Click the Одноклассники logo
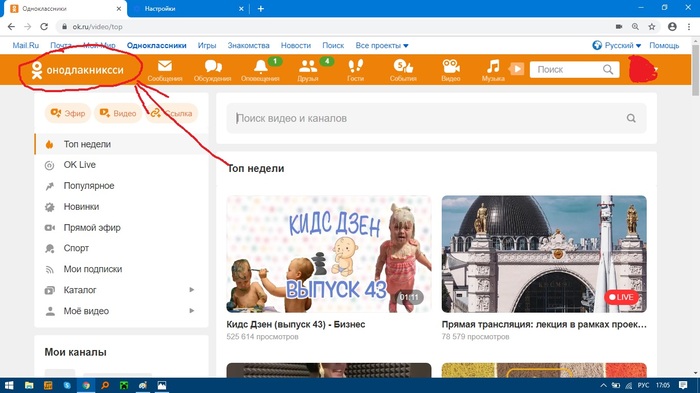 coord(77,70)
